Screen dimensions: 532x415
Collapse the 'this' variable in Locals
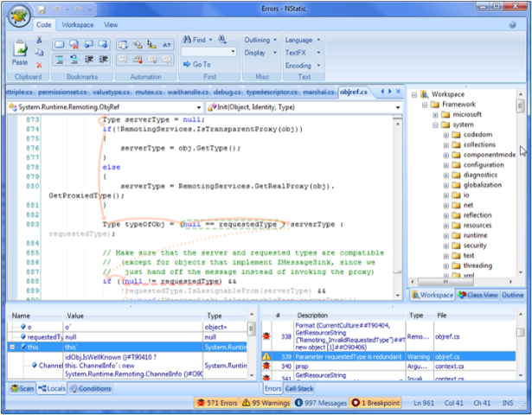point(12,347)
